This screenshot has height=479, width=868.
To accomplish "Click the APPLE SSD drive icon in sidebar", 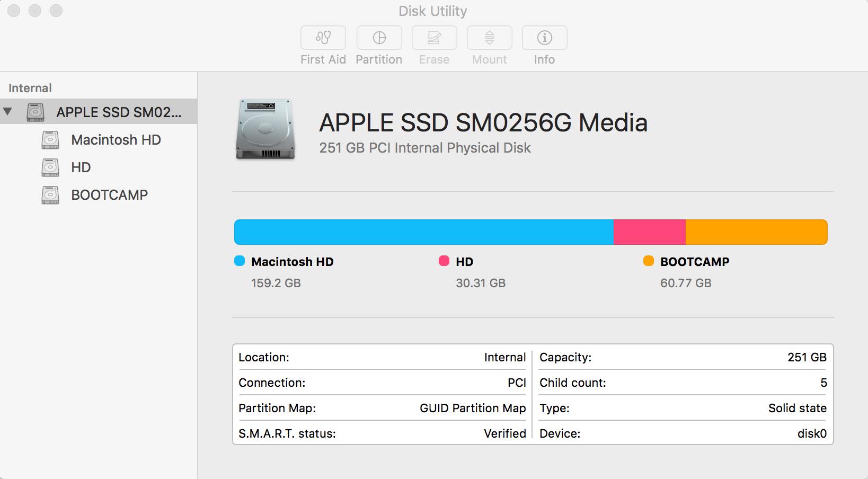I will pyautogui.click(x=36, y=112).
